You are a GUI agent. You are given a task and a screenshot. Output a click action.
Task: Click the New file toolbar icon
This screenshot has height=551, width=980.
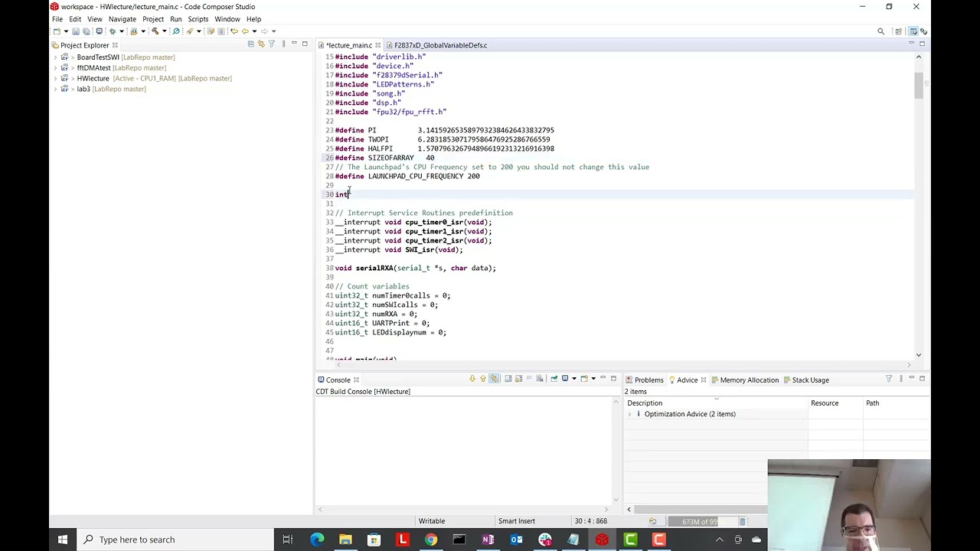[57, 31]
